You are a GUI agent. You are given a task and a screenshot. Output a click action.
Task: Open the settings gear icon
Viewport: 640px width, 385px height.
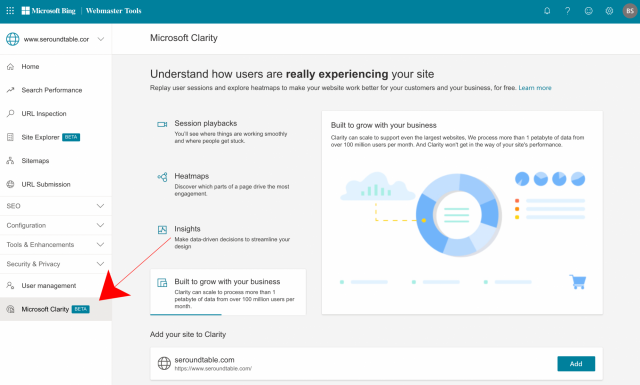tap(609, 11)
